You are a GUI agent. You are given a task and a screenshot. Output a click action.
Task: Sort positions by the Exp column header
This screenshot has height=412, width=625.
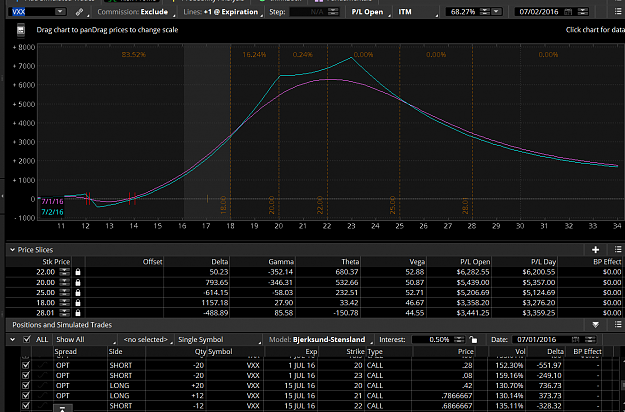click(311, 352)
